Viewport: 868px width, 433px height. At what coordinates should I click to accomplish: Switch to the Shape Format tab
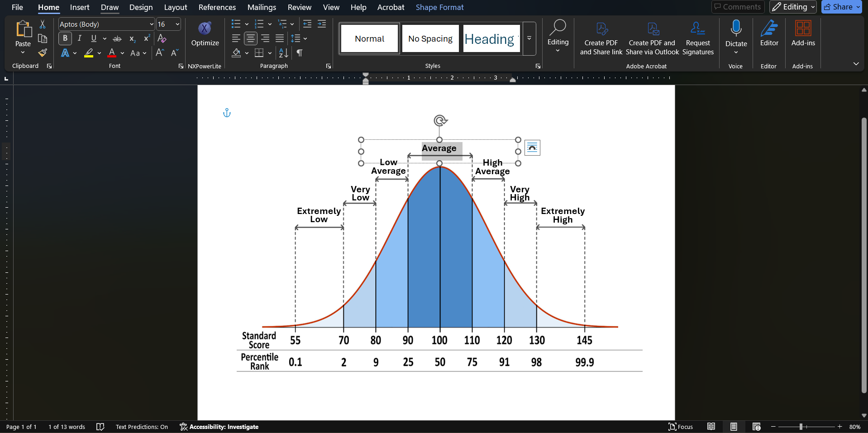(439, 7)
